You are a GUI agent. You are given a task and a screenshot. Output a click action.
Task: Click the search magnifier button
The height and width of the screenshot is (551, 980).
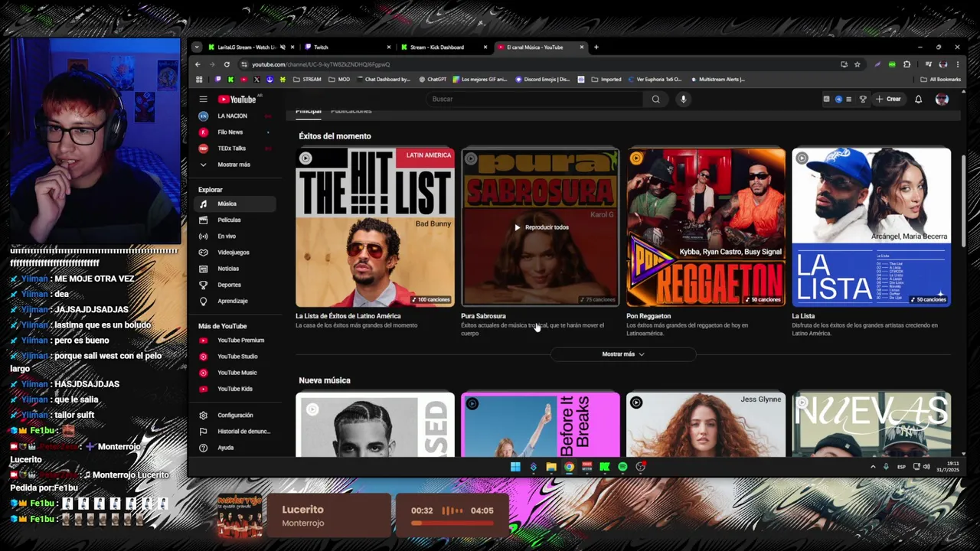click(x=655, y=99)
